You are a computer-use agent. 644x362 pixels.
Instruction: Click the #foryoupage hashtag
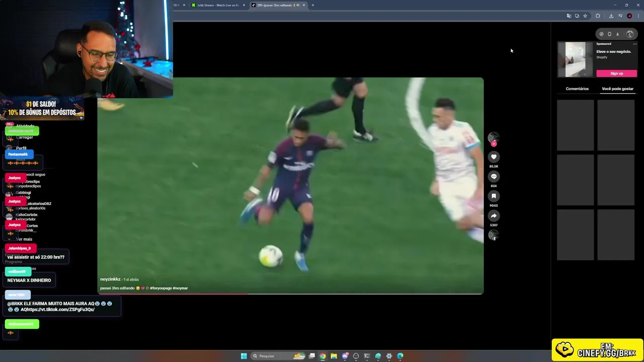(x=160, y=288)
